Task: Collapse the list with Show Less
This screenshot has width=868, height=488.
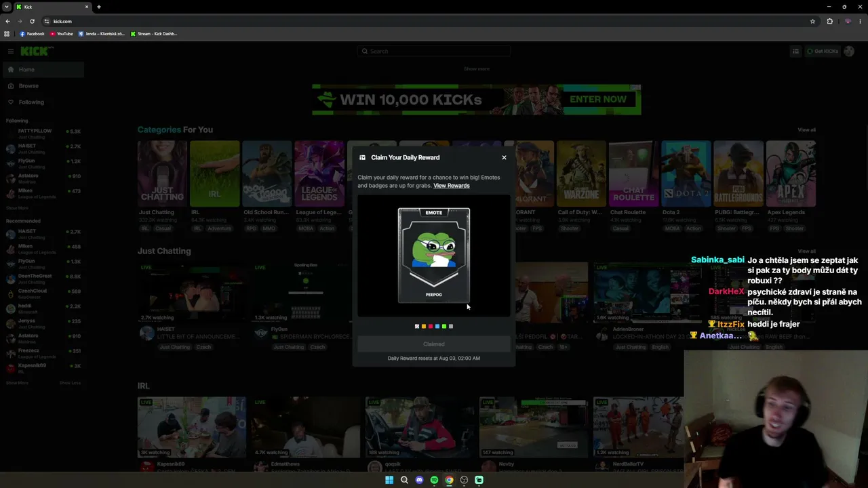Action: coord(70,383)
